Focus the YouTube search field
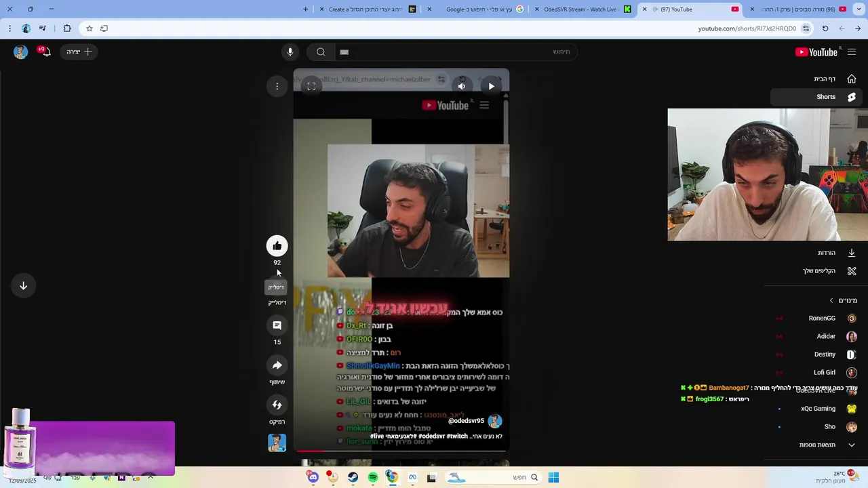868x488 pixels. click(456, 52)
